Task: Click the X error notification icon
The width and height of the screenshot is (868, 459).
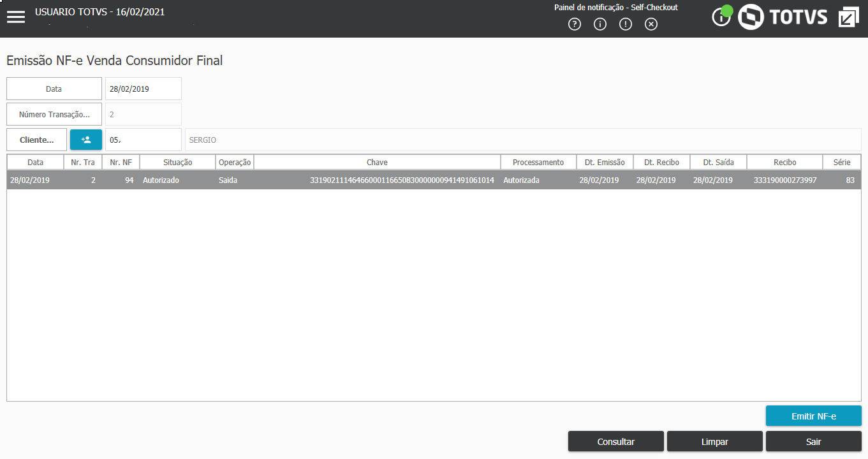Action: (651, 24)
